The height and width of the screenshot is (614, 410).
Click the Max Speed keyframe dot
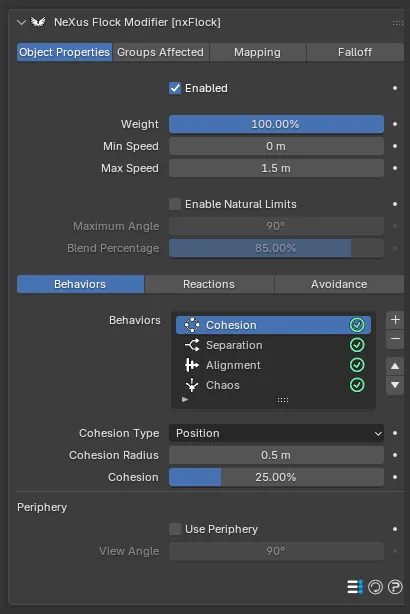395,168
